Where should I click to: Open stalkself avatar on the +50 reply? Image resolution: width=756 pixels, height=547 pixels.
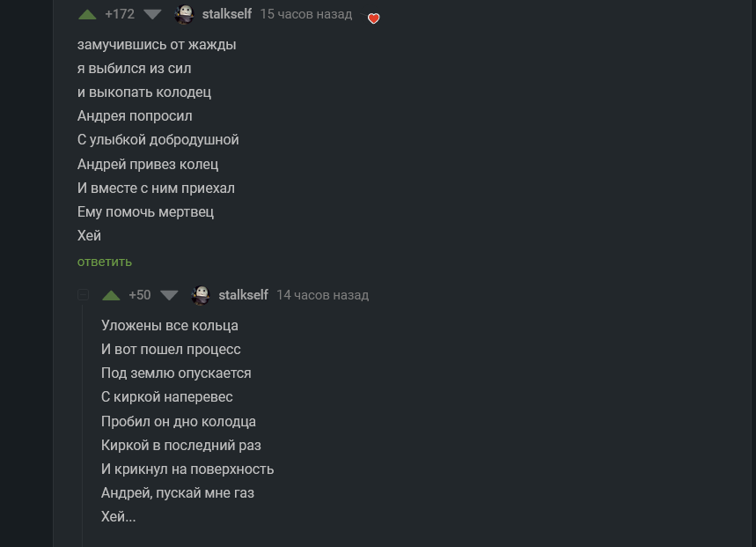coord(201,295)
